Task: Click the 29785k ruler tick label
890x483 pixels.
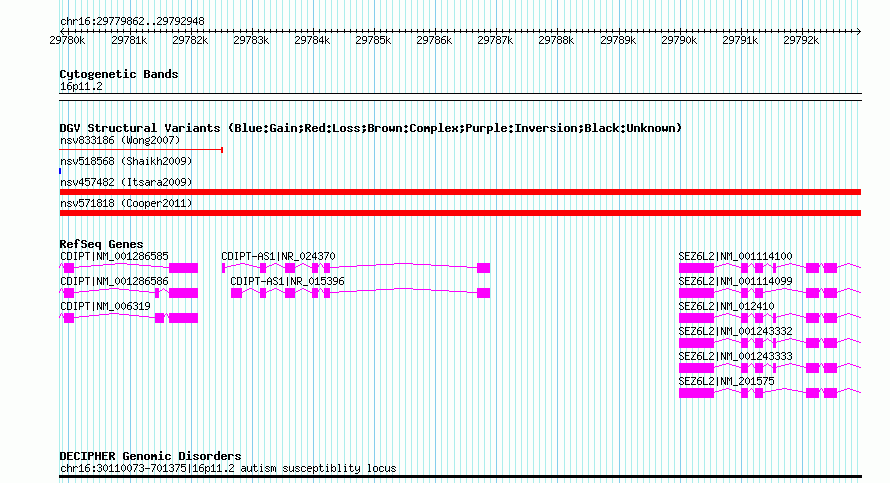Action: click(373, 40)
